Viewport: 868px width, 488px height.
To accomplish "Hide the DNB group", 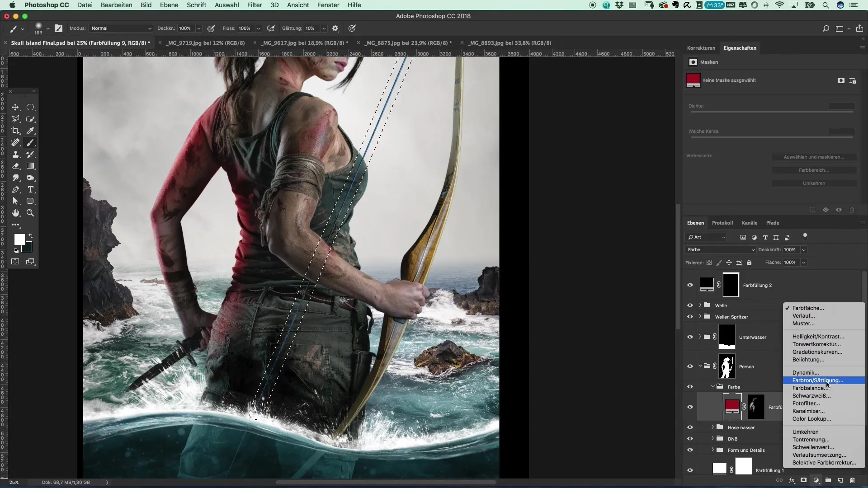I will (690, 439).
